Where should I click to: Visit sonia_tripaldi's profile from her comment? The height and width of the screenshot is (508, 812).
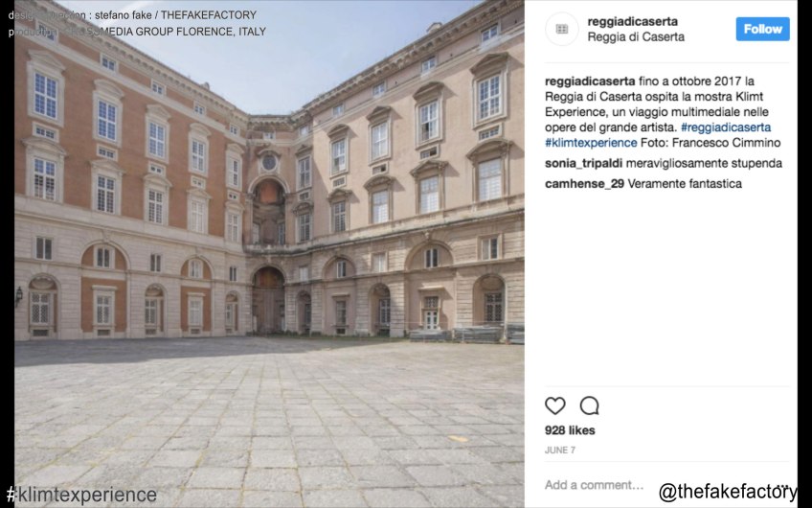click(583, 164)
